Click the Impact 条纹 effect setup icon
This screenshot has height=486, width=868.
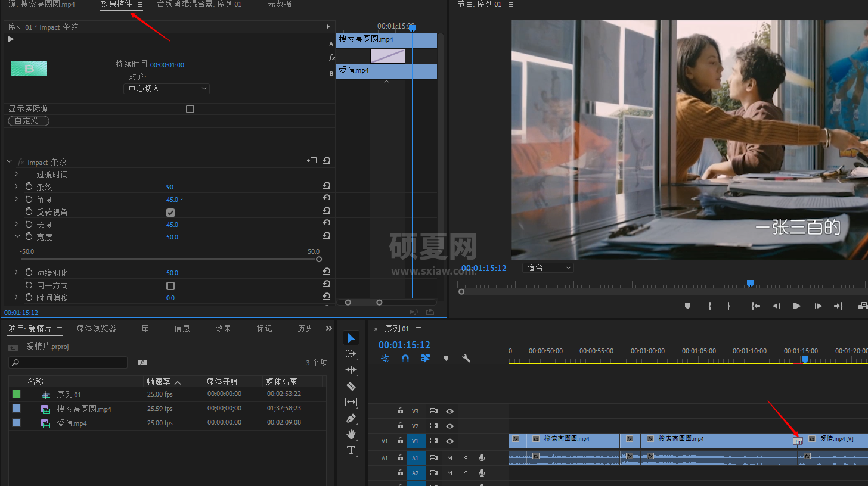click(x=312, y=161)
